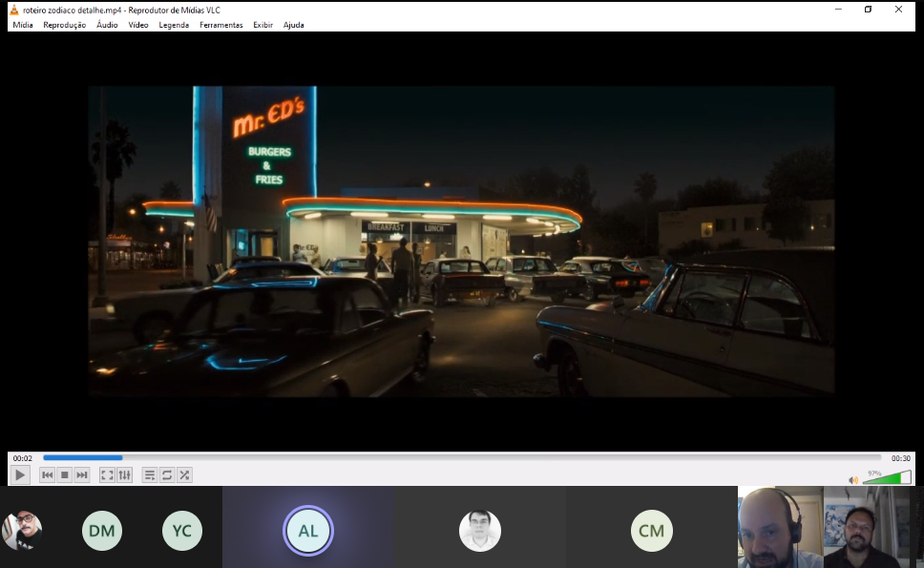Click the VLC cone icon in title bar
This screenshot has height=568, width=924.
14,10
